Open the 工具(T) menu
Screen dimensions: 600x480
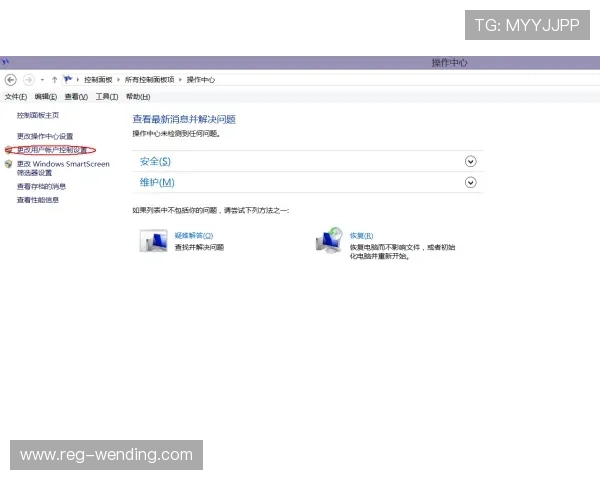(107, 97)
